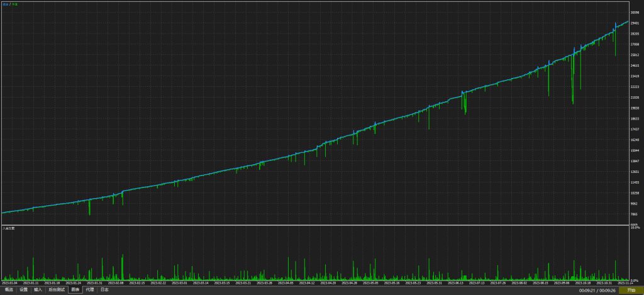The width and height of the screenshot is (644, 295).
Task: Click the active 图表 tab
Action: tap(75, 290)
